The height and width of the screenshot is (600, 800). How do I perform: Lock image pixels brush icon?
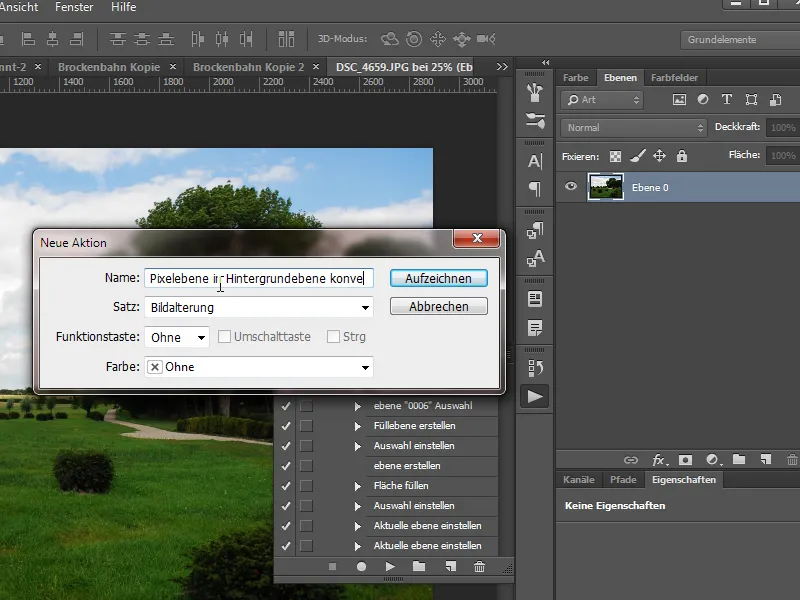tap(638, 156)
